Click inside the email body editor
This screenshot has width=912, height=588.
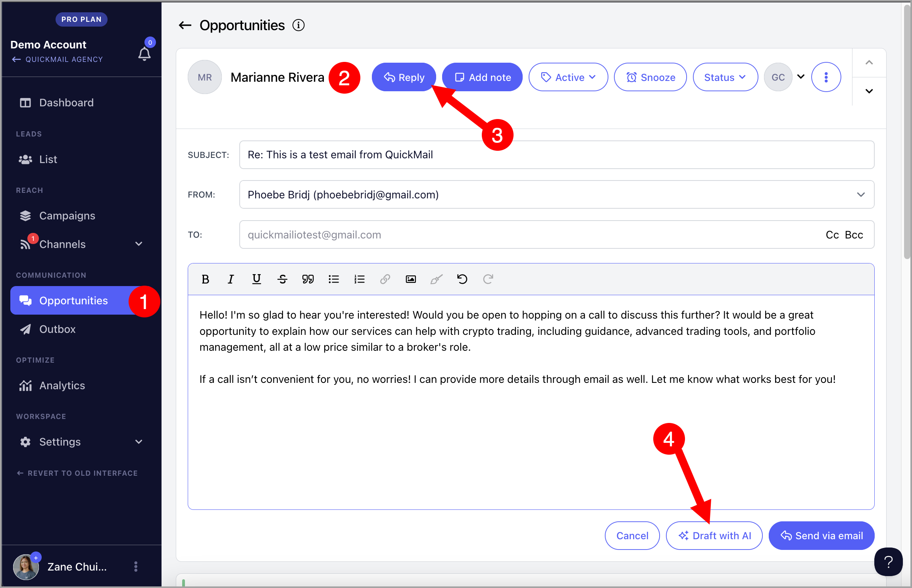pyautogui.click(x=531, y=402)
